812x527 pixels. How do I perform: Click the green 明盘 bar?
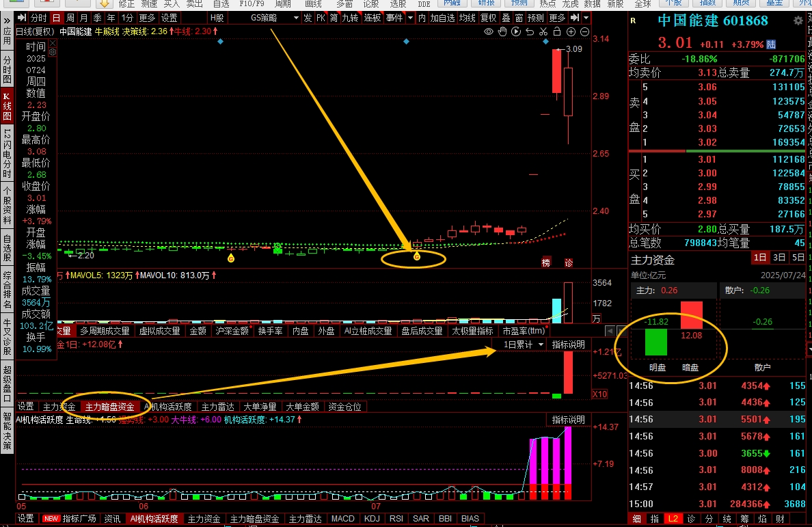click(x=656, y=342)
